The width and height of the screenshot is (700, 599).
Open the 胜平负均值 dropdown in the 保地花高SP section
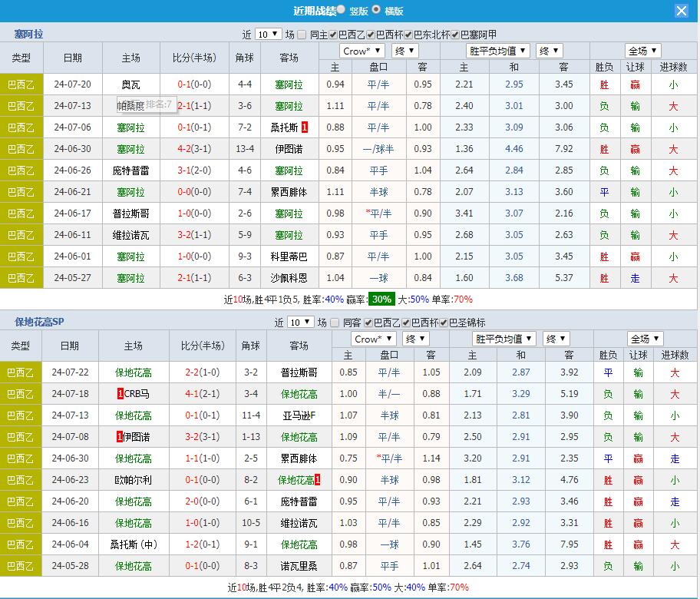[504, 339]
